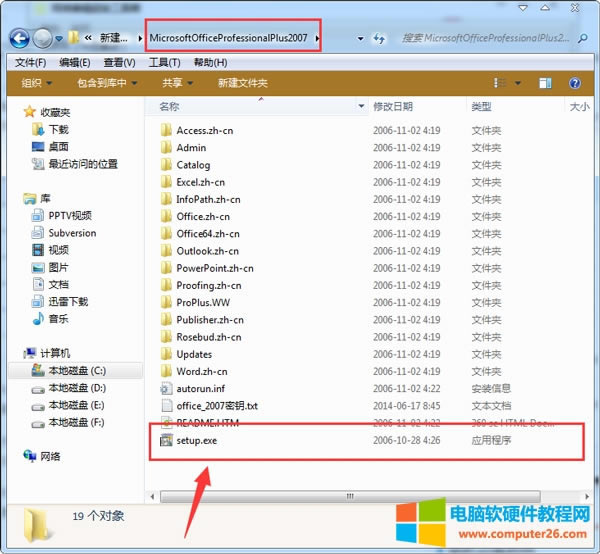The image size is (600, 554).
Task: Click the setup.exe application icon
Action: click(166, 440)
